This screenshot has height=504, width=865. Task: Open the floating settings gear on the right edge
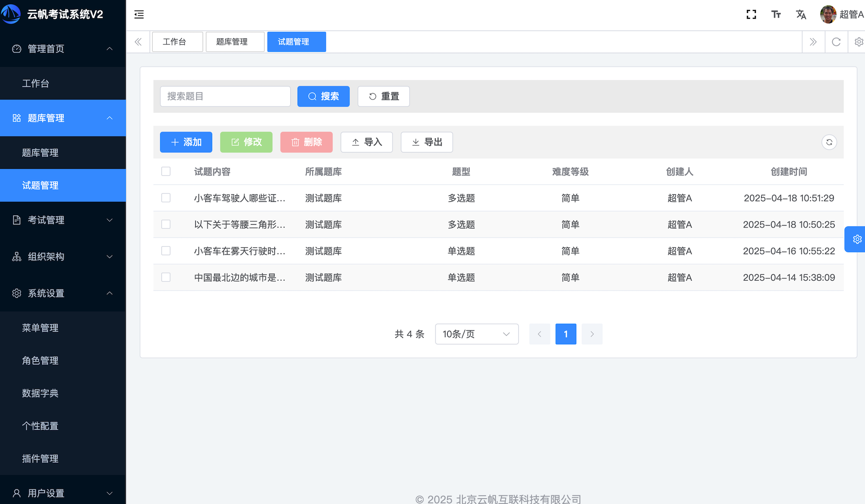[857, 239]
